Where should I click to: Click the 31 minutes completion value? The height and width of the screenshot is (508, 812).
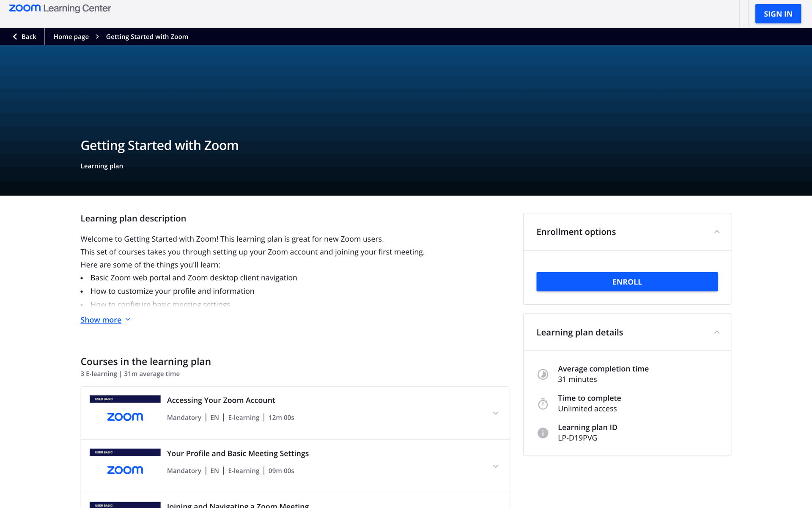tap(577, 380)
